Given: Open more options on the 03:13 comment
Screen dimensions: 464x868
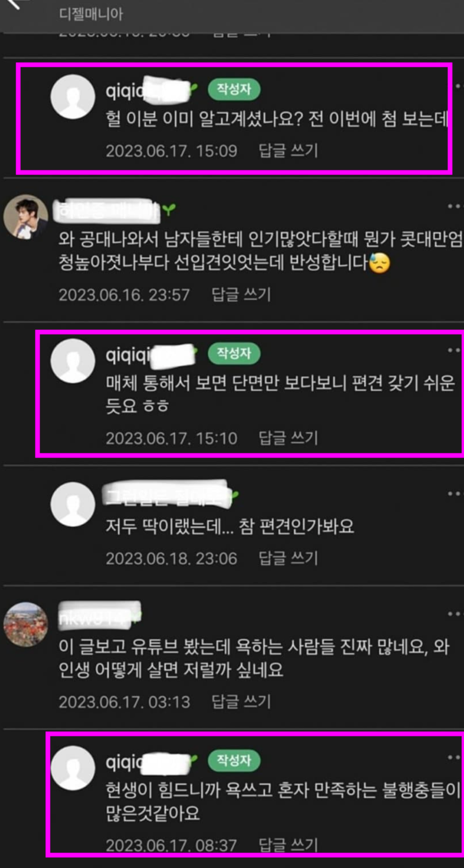Looking at the screenshot, I should 456,614.
